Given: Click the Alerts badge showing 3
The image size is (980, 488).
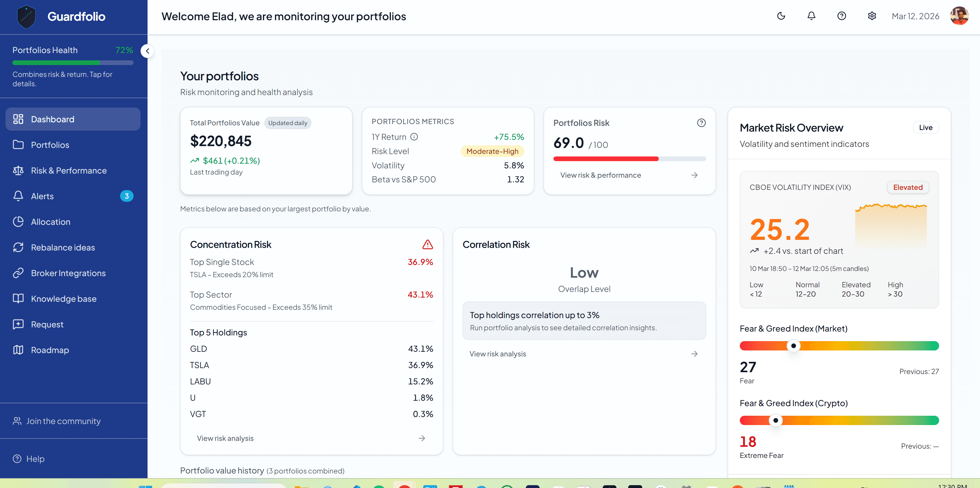Looking at the screenshot, I should 127,196.
